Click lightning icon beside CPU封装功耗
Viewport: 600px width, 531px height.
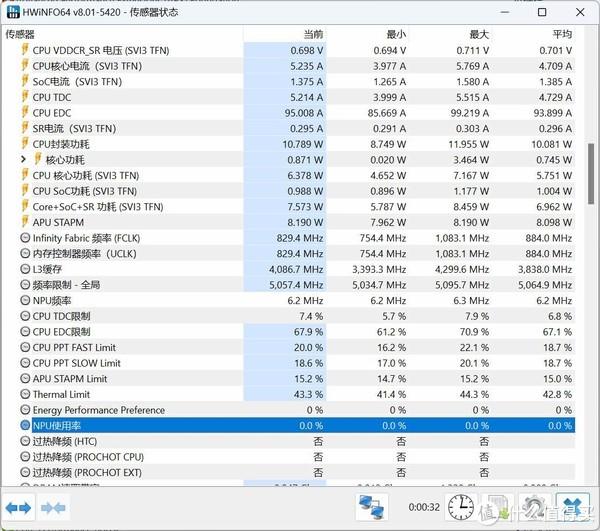click(25, 144)
